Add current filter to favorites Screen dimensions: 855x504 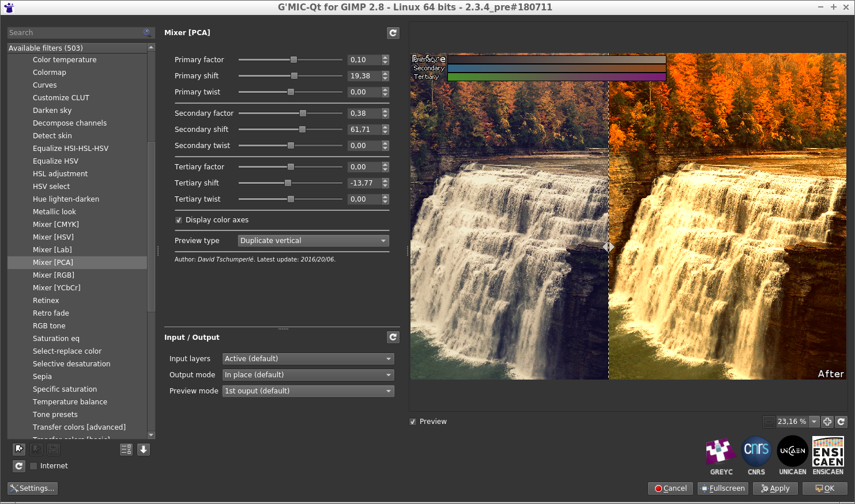[x=18, y=449]
